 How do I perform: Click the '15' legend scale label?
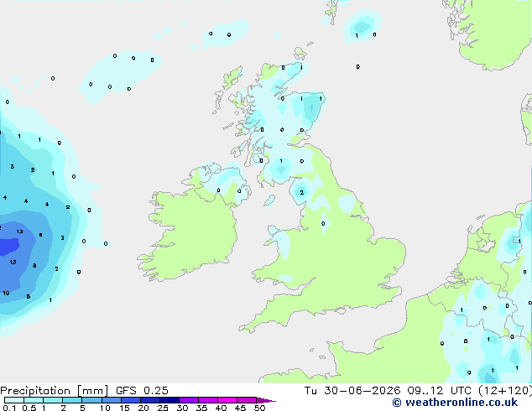pyautogui.click(x=124, y=408)
